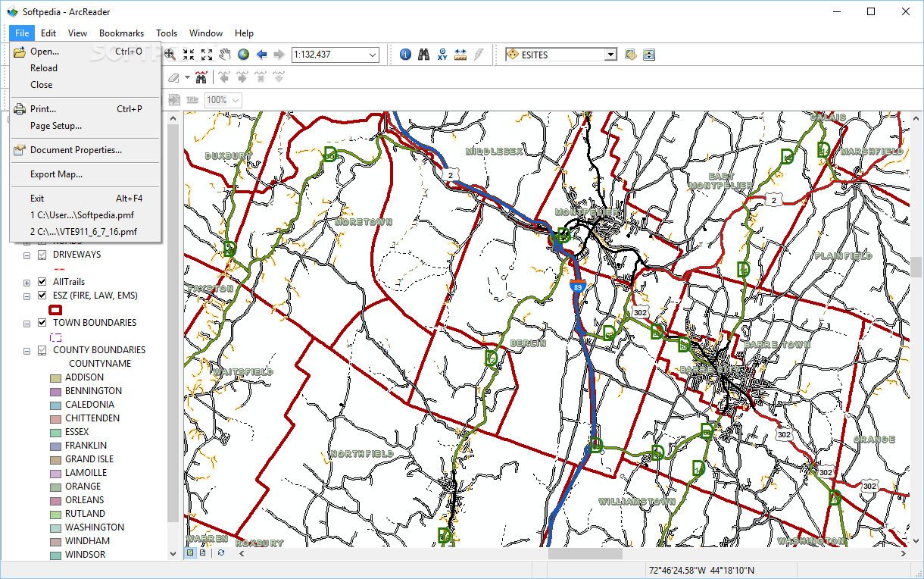Collapse the COUNTY BOUNDARIES layer
The width and height of the screenshot is (924, 579).
(x=27, y=351)
